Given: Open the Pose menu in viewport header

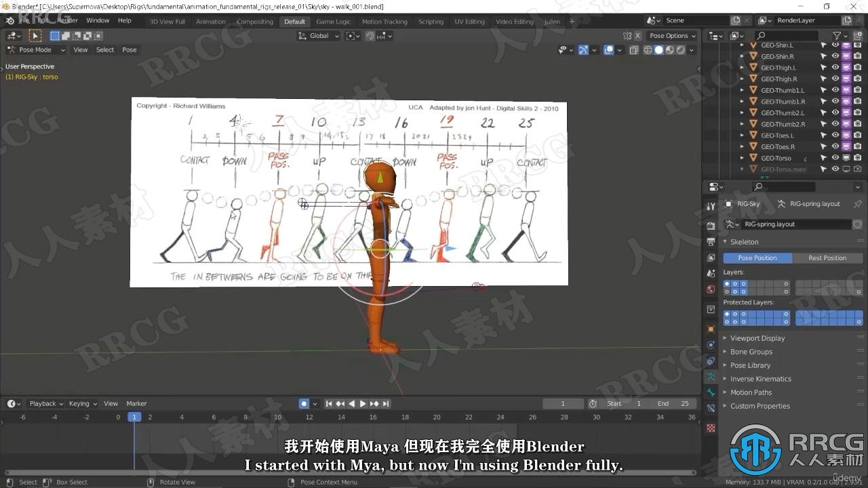Looking at the screenshot, I should tap(130, 50).
